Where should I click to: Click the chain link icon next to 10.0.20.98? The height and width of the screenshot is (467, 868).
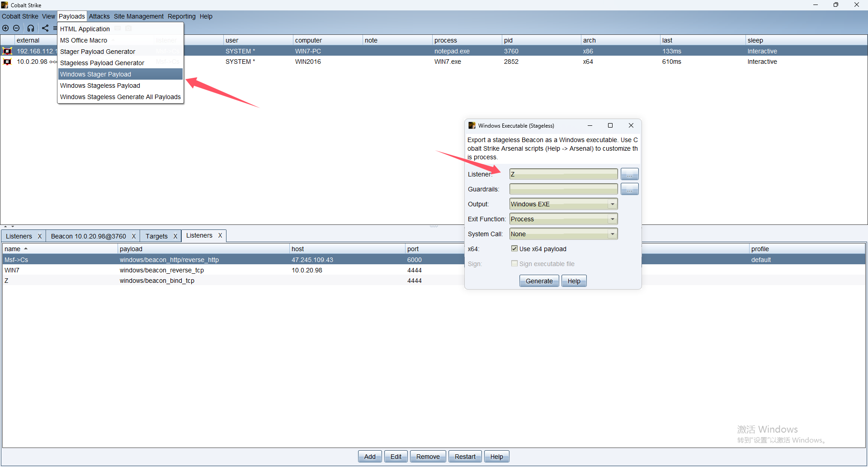pos(53,62)
